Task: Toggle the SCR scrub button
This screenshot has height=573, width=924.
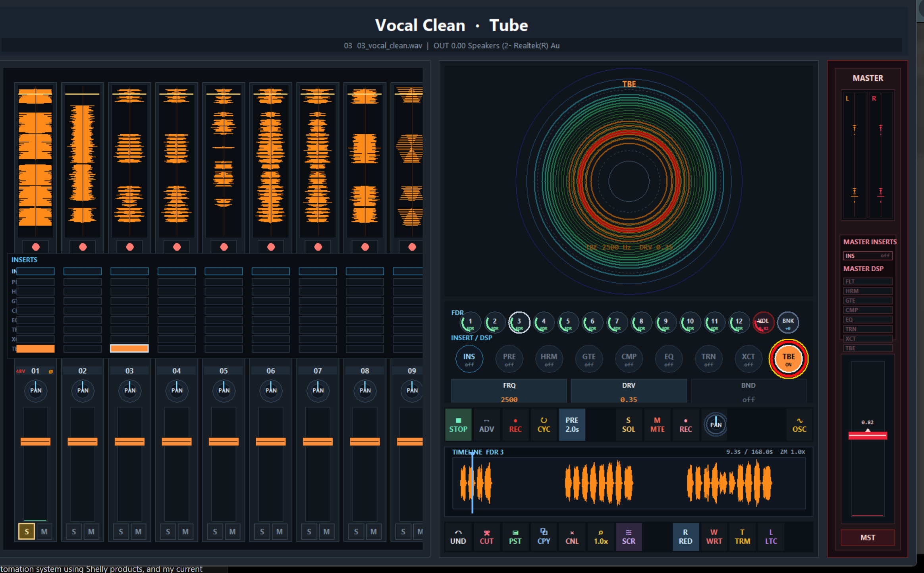Action: tap(629, 536)
